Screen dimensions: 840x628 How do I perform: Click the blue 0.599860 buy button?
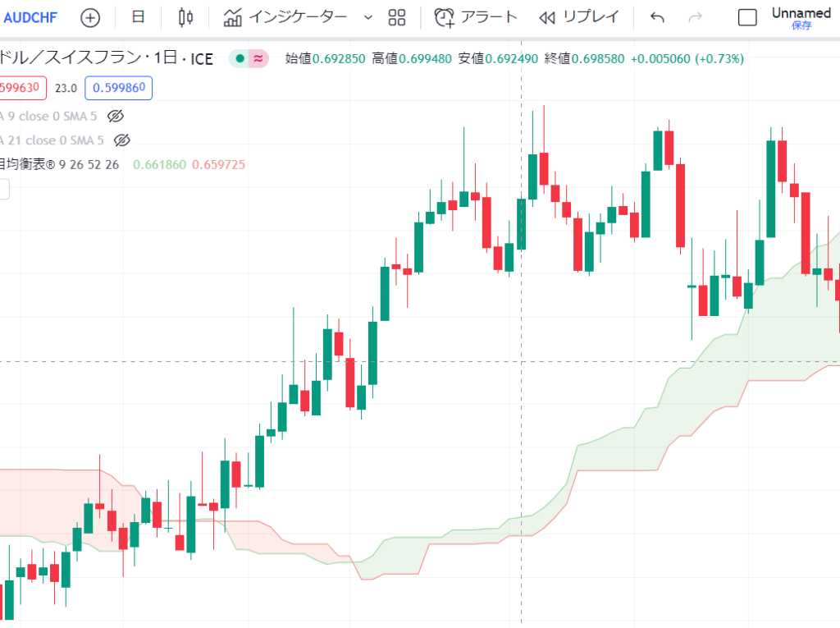coord(118,88)
